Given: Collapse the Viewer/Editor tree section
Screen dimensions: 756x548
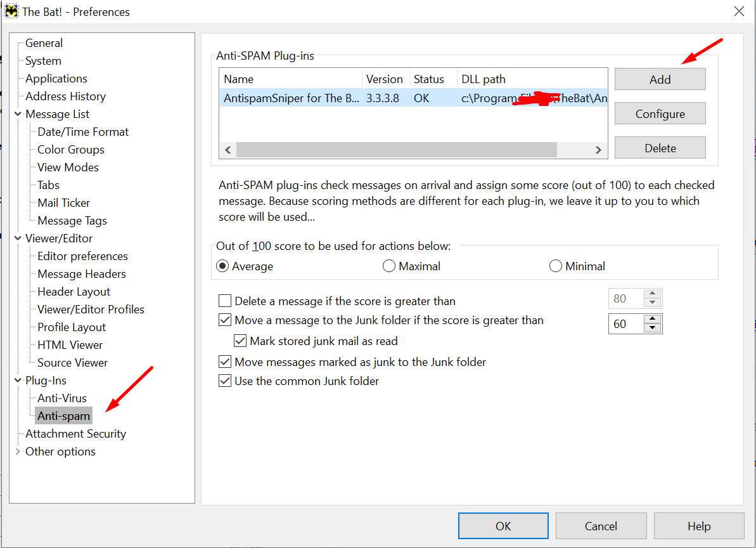Looking at the screenshot, I should [18, 238].
